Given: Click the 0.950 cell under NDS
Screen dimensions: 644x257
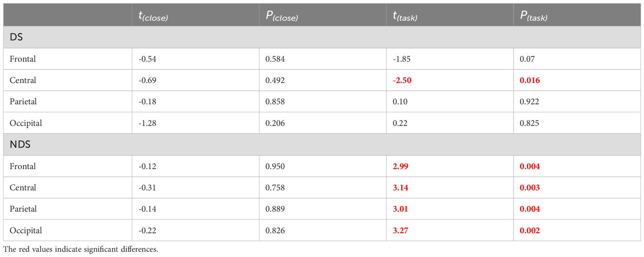Looking at the screenshot, I should 275,166.
